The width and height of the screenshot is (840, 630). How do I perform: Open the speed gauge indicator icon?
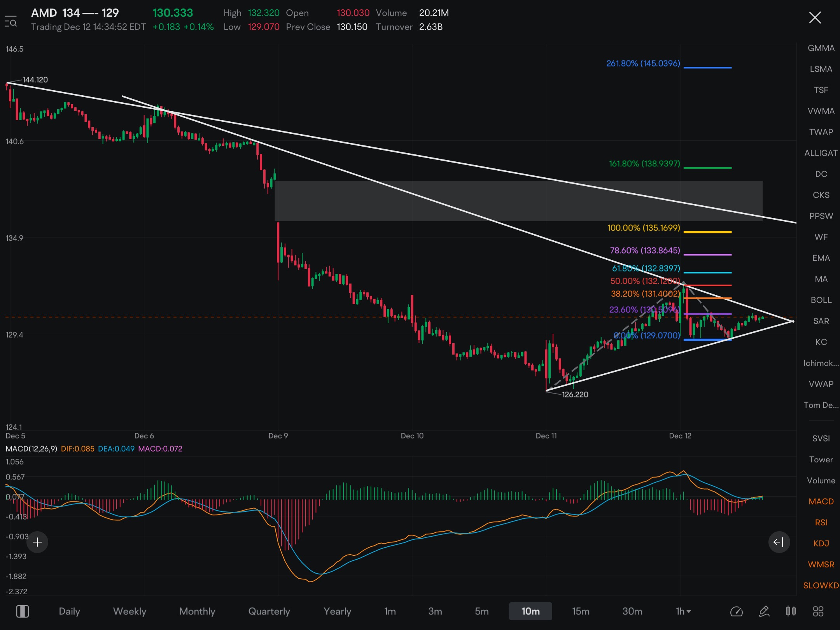(x=737, y=611)
